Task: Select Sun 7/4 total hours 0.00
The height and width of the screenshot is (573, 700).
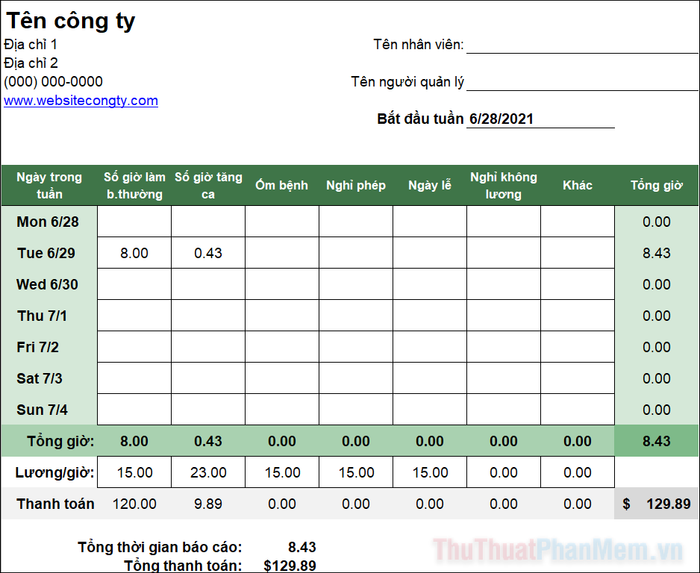Action: point(656,410)
